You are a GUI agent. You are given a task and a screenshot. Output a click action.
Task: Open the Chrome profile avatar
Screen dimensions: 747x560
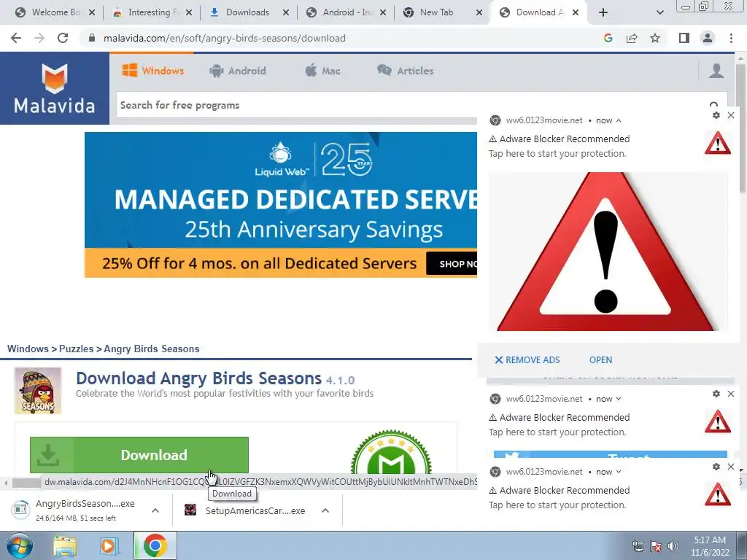[708, 38]
